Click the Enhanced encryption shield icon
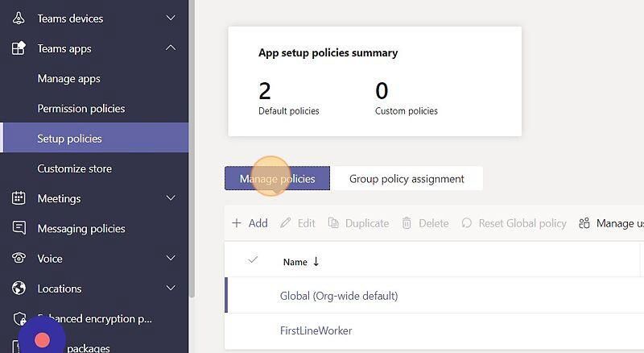This screenshot has width=644, height=353. tap(19, 318)
